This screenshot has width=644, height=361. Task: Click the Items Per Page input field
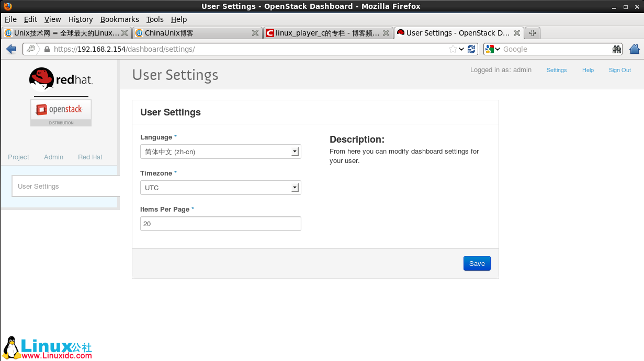coord(220,224)
